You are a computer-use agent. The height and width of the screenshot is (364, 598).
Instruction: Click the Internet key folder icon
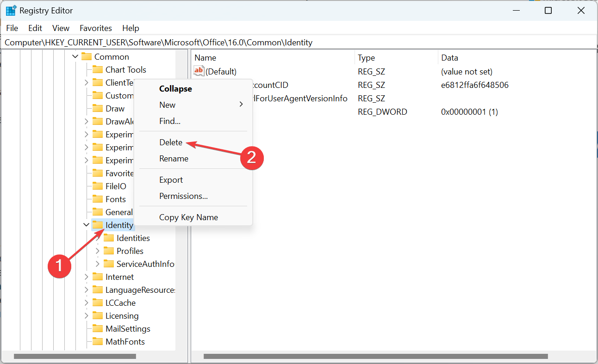97,277
